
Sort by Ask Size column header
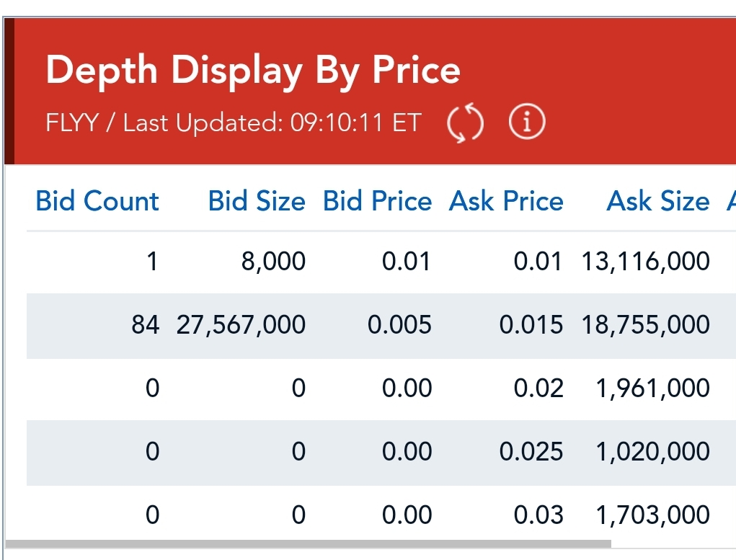pos(658,201)
